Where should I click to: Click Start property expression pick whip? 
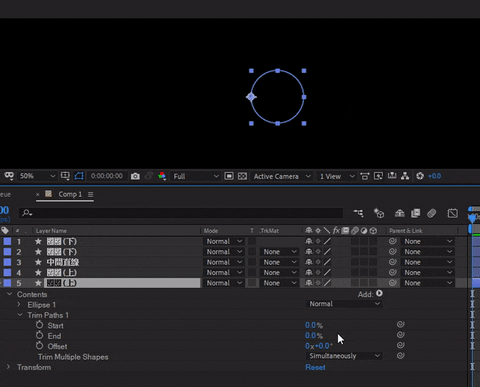point(401,324)
